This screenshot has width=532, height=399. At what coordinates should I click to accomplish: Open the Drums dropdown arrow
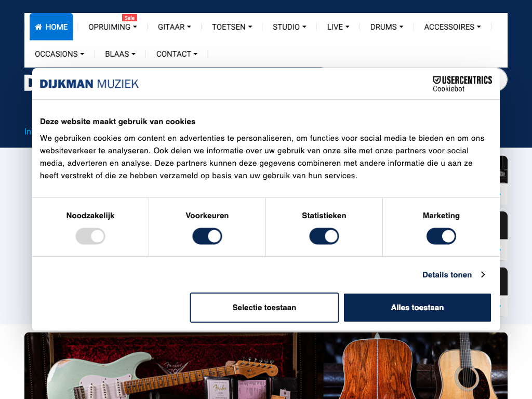(402, 27)
